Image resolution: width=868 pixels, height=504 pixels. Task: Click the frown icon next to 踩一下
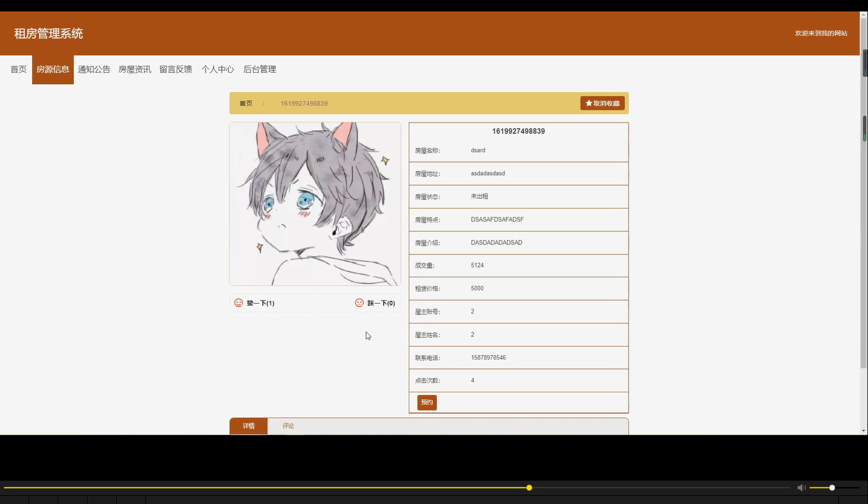359,303
